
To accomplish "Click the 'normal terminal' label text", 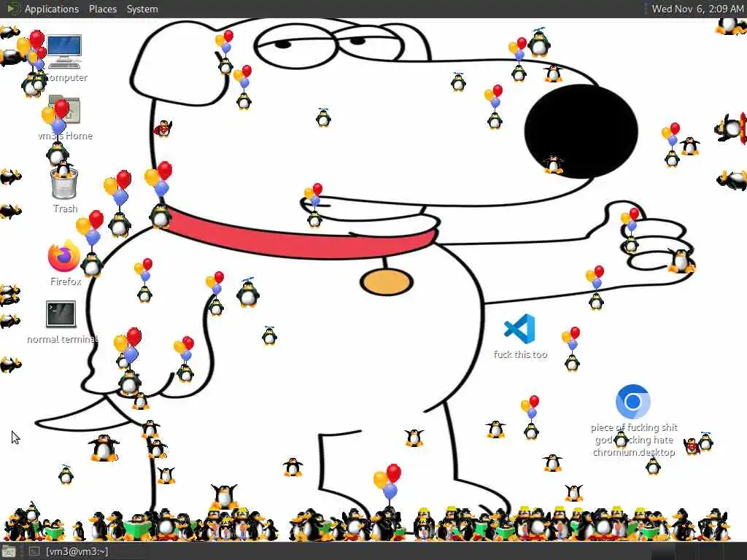I will tap(62, 339).
